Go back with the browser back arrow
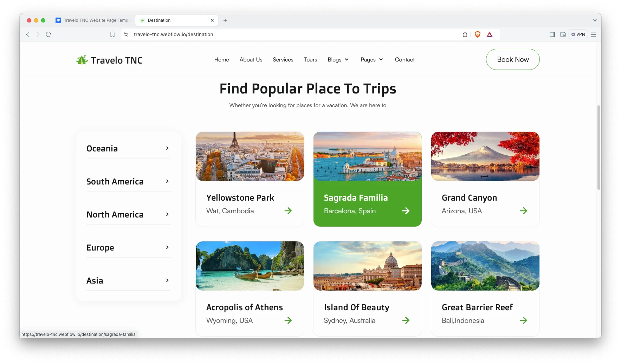Image resolution: width=621 pixels, height=364 pixels. 27,34
